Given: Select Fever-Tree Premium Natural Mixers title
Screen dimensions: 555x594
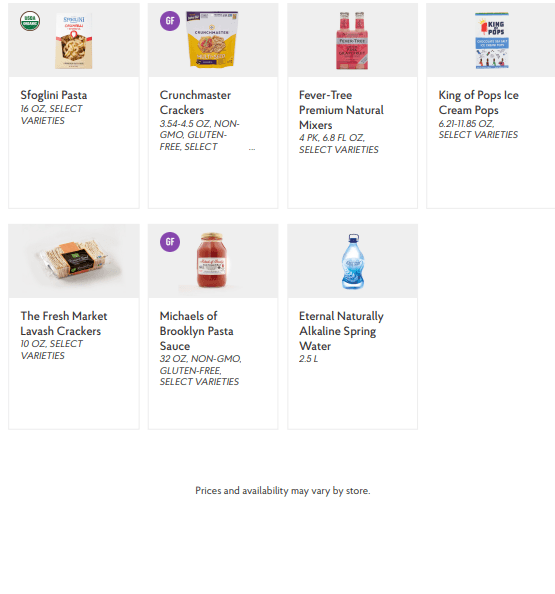Looking at the screenshot, I should click(341, 110).
